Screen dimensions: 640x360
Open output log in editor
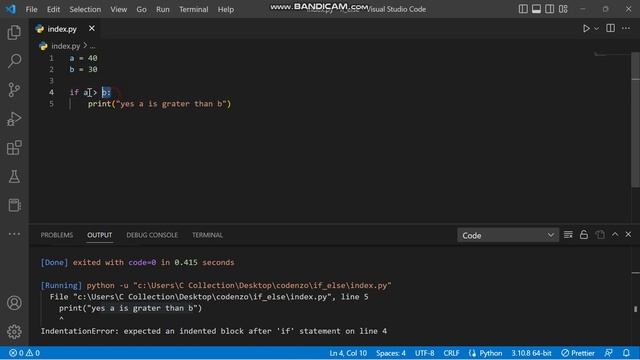[600, 235]
